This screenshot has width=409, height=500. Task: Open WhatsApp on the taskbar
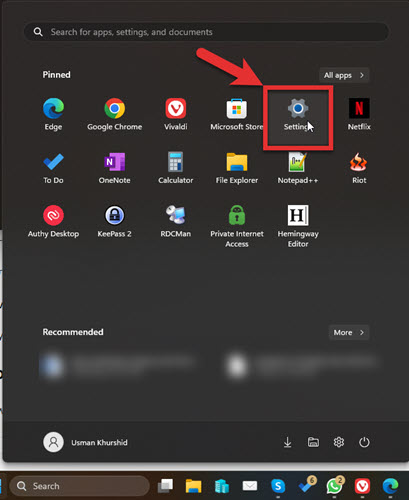334,486
